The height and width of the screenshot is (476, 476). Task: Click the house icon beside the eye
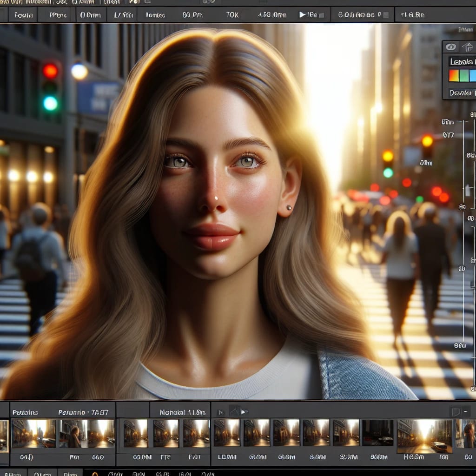[468, 47]
